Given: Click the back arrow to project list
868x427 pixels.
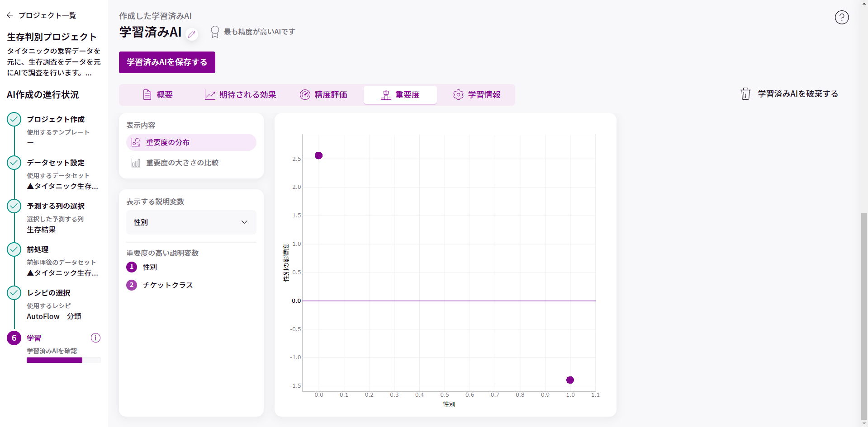Looking at the screenshot, I should (x=10, y=15).
